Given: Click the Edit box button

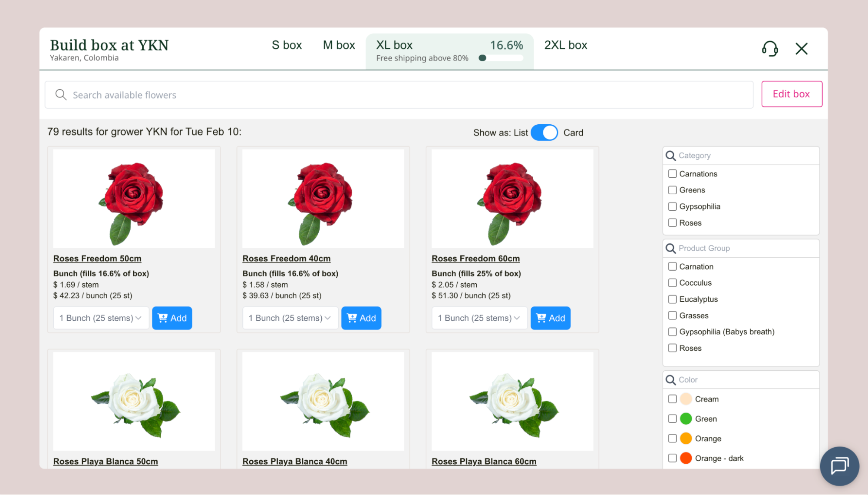Looking at the screenshot, I should (x=791, y=94).
